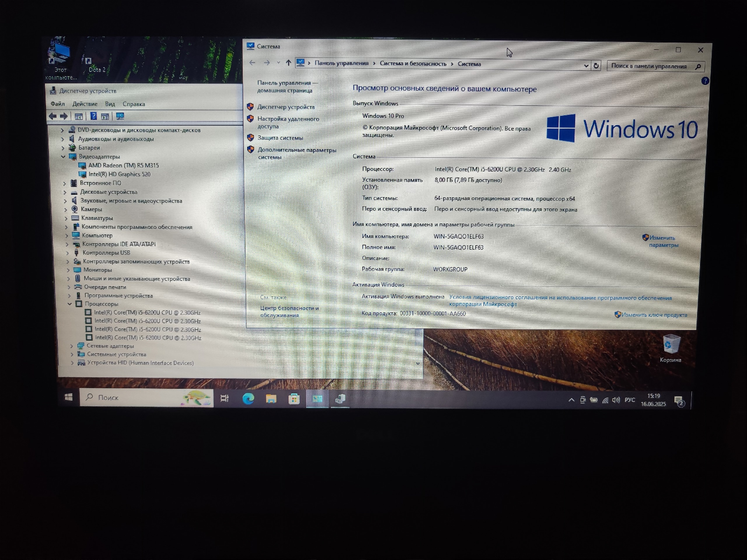The image size is (747, 560).
Task: Click Изменить параметры link for computer name
Action: [x=663, y=241]
